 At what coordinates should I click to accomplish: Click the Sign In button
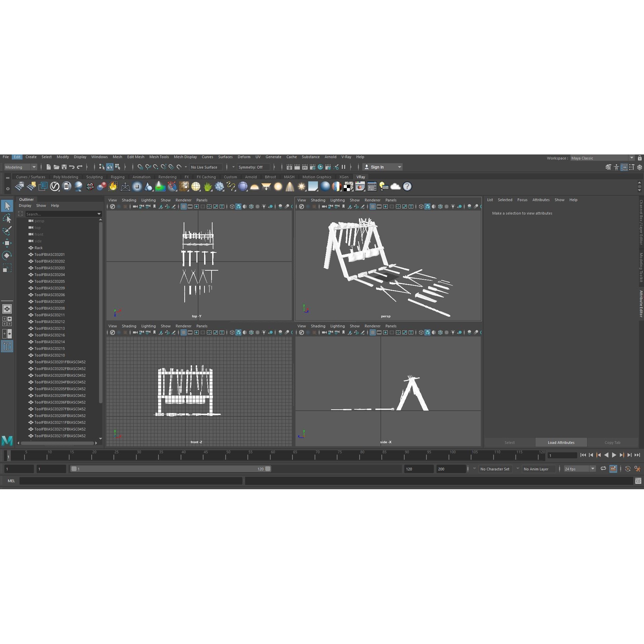coord(377,167)
